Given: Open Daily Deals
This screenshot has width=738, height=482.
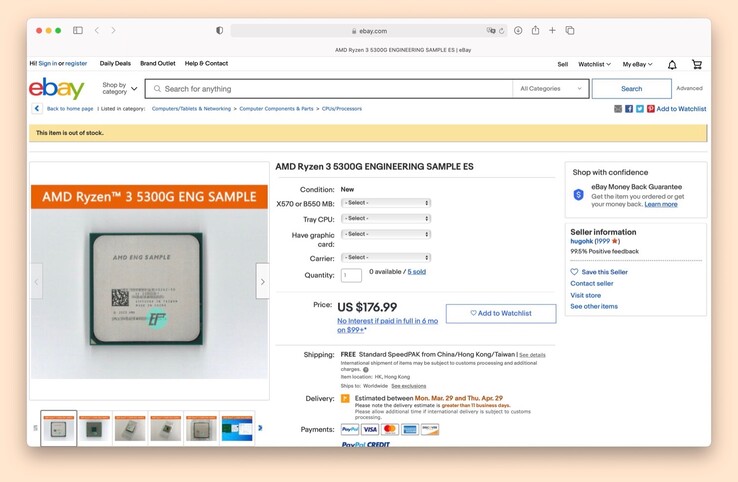Looking at the screenshot, I should point(115,64).
